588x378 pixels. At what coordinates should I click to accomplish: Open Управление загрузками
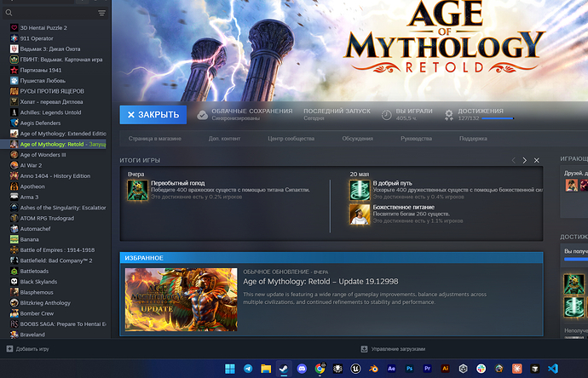[x=393, y=349]
